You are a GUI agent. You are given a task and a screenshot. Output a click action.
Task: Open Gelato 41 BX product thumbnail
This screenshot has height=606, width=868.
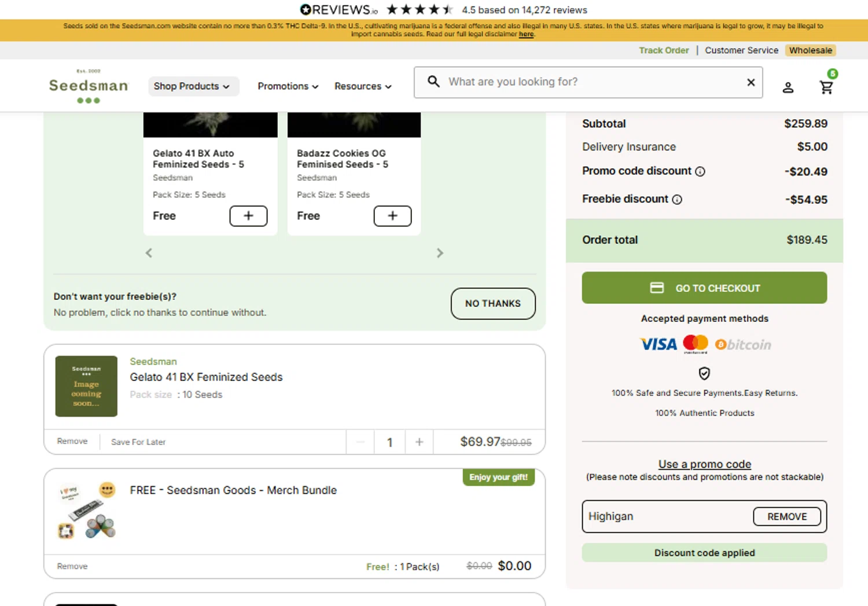(86, 386)
